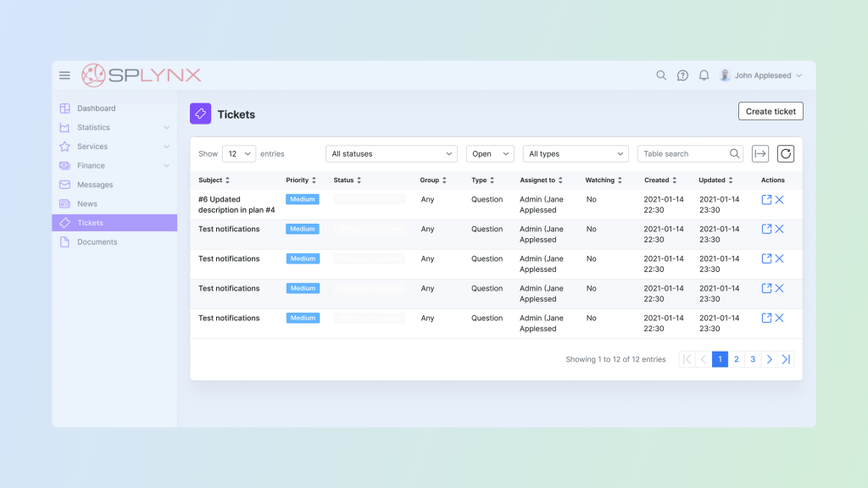Click the Table search input field

[x=684, y=154]
